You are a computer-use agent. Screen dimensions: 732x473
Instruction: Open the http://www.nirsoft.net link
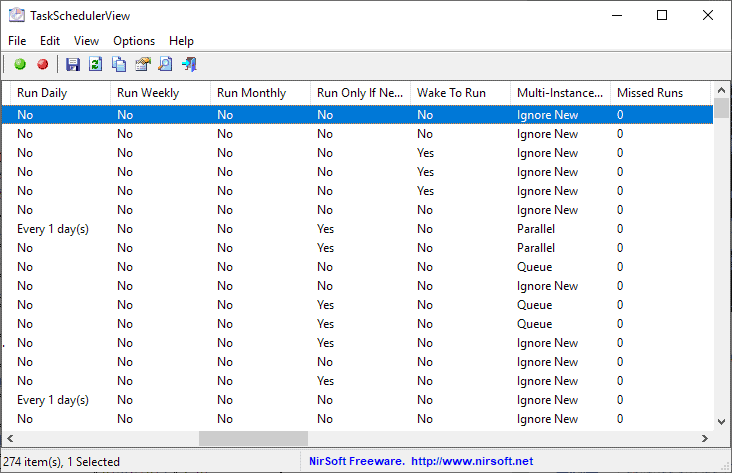tap(472, 461)
